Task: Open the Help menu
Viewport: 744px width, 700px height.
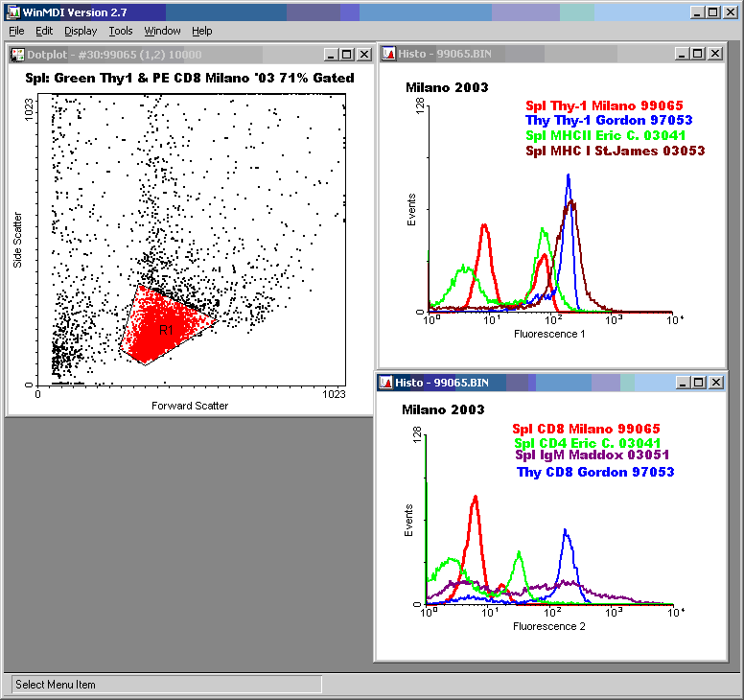Action: pyautogui.click(x=201, y=31)
